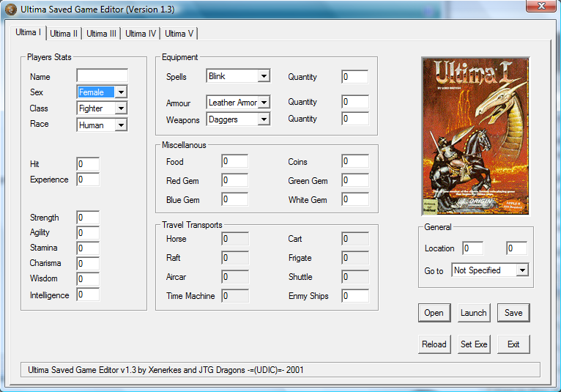The image size is (561, 392).
Task: Expand the Armour selection dropdown
Action: [264, 103]
